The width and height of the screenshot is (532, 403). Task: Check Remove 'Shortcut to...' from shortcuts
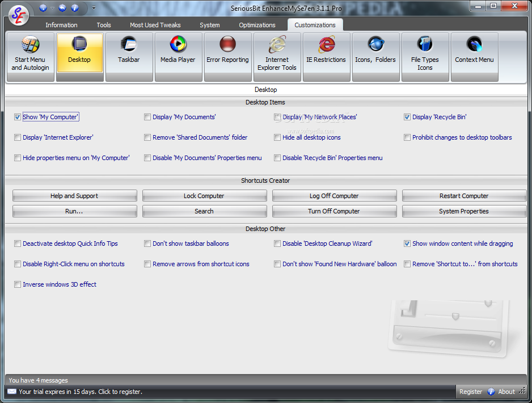pyautogui.click(x=407, y=264)
